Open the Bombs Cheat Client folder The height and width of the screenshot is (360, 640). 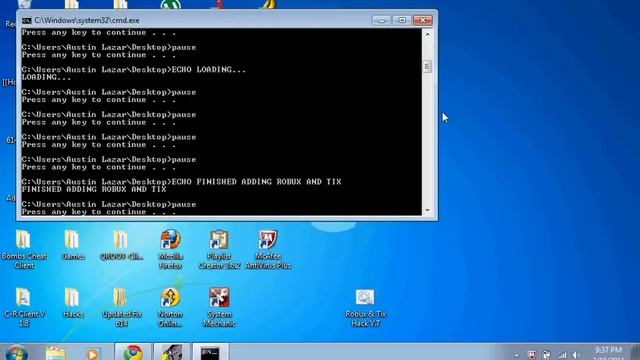pyautogui.click(x=24, y=249)
